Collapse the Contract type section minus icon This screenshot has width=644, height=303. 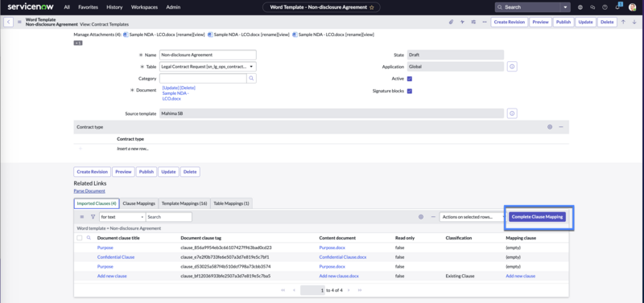click(560, 127)
